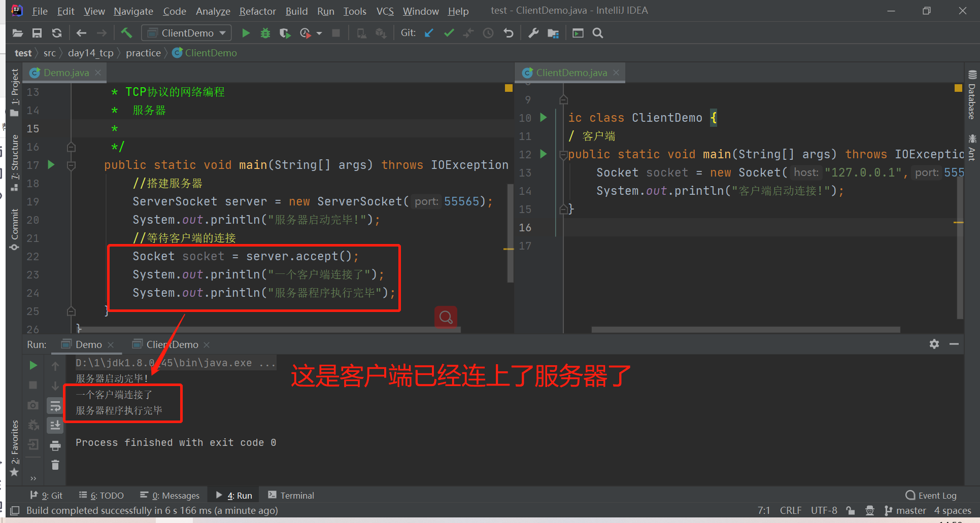The image size is (980, 523).
Task: Close the ClientDemo.java editor tab
Action: 616,73
